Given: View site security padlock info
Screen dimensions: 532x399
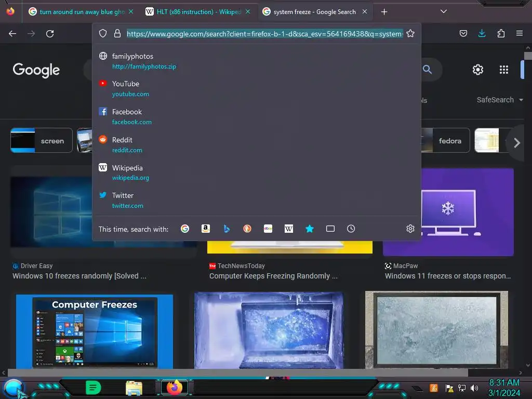Looking at the screenshot, I should (117, 33).
